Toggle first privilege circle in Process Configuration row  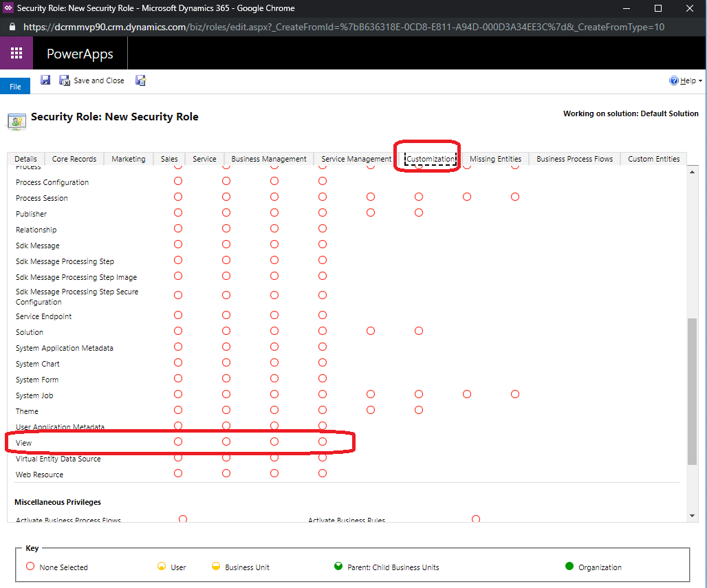pyautogui.click(x=178, y=181)
